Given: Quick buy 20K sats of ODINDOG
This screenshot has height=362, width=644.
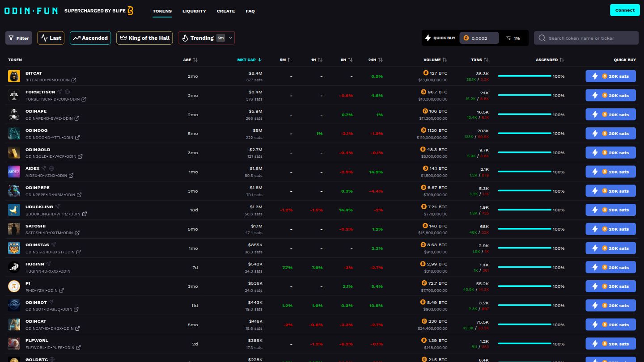Looking at the screenshot, I should point(610,133).
